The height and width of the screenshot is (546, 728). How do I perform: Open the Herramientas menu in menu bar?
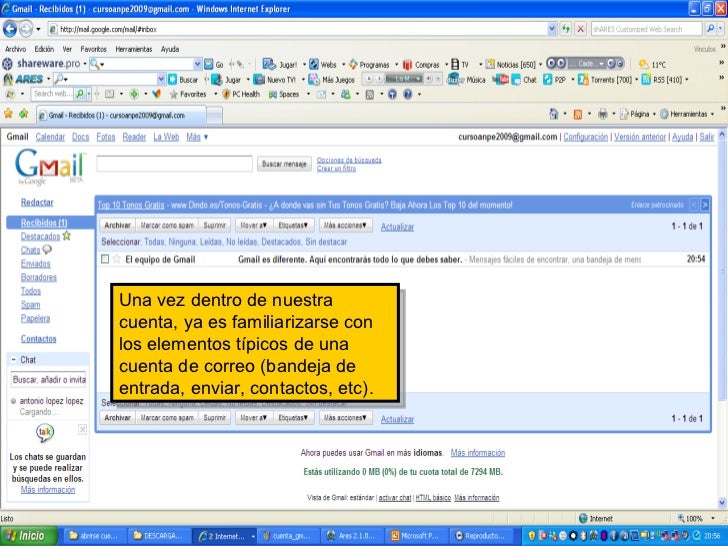134,49
